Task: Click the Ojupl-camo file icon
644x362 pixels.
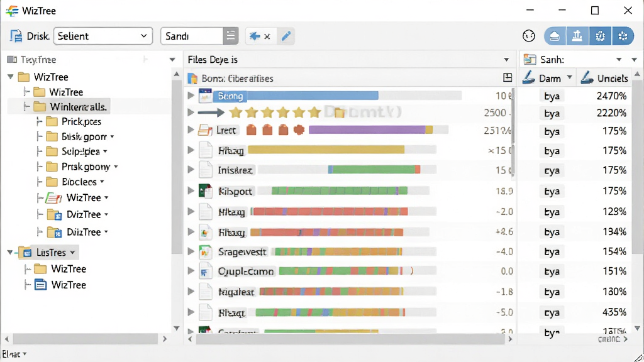Action: 206,271
